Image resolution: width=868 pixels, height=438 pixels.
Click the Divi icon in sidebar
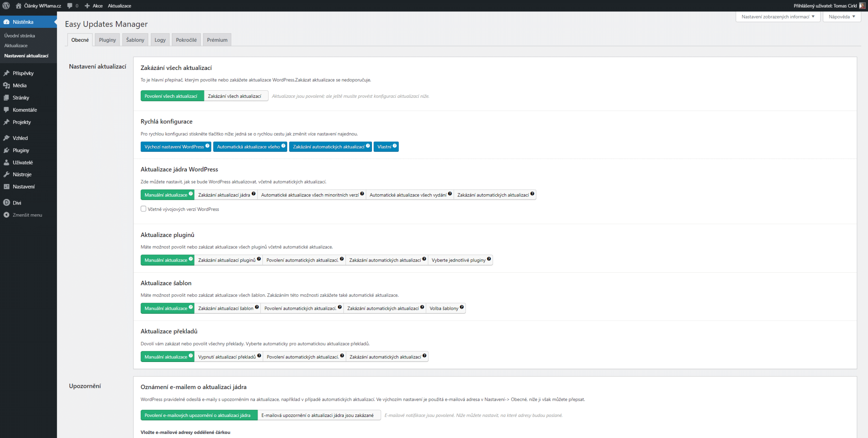click(6, 203)
